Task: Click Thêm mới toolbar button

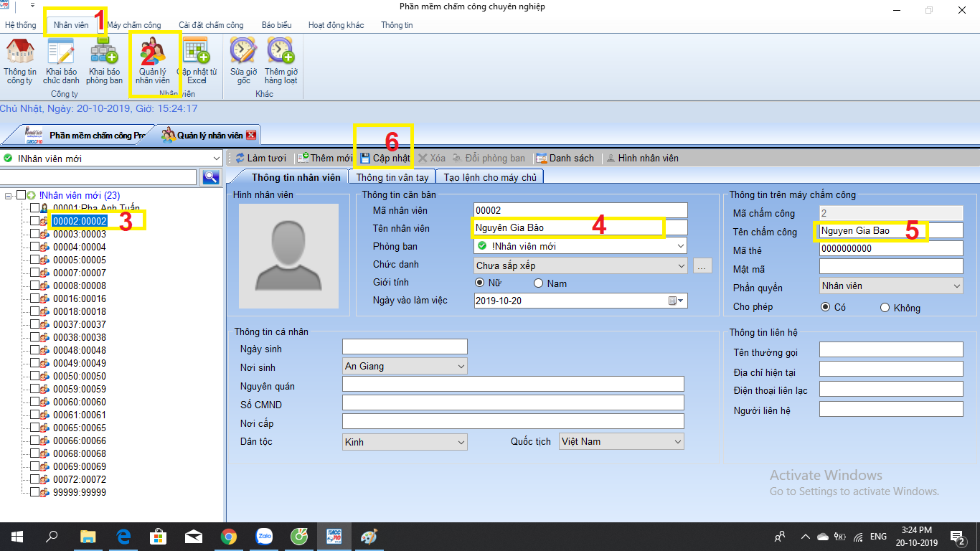Action: coord(325,158)
